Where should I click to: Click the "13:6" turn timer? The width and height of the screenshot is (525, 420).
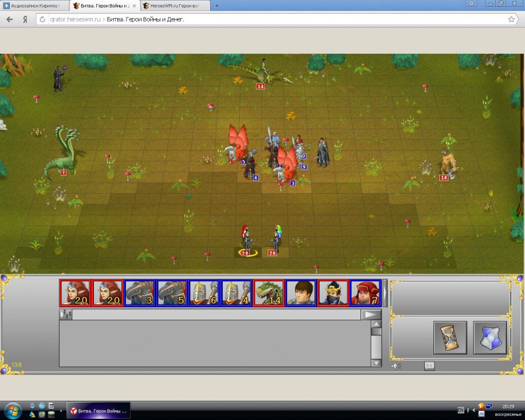pyautogui.click(x=16, y=365)
